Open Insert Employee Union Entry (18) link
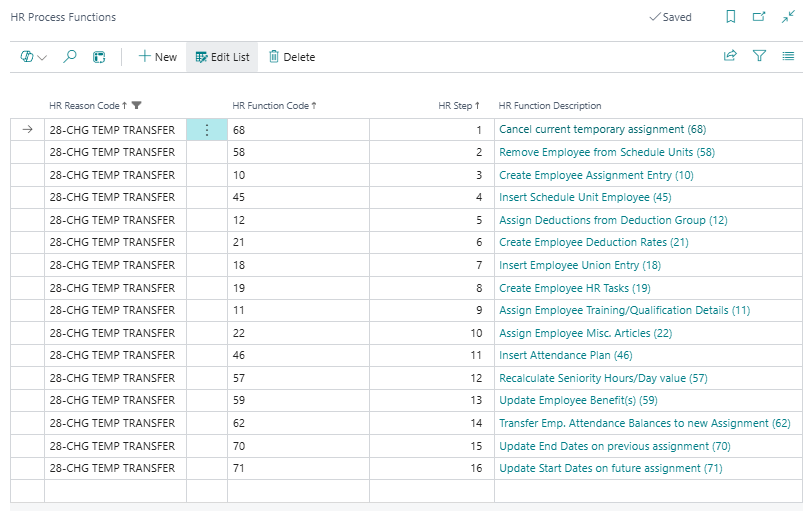This screenshot has height=511, width=812. [x=580, y=265]
